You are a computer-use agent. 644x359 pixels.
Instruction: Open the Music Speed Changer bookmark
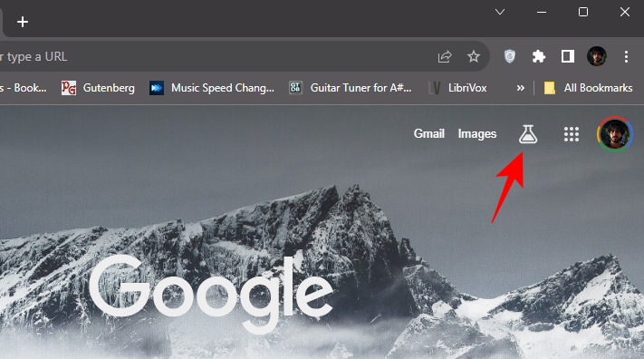pyautogui.click(x=212, y=88)
